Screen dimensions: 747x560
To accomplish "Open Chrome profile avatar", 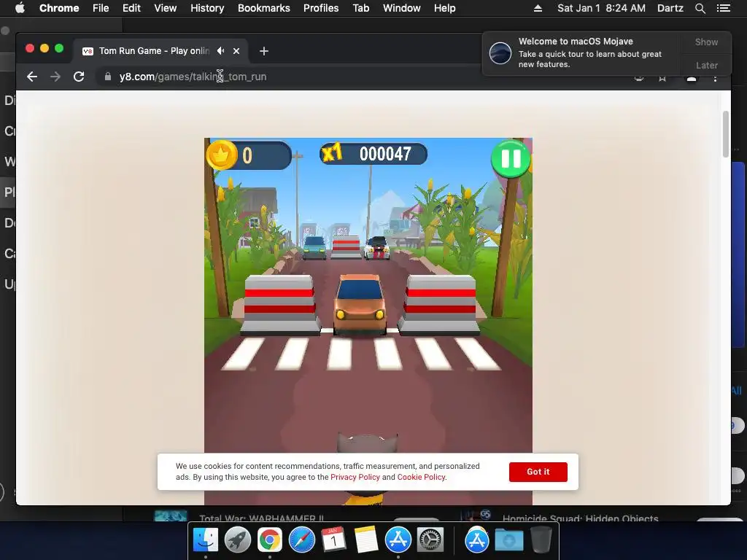I will click(692, 77).
